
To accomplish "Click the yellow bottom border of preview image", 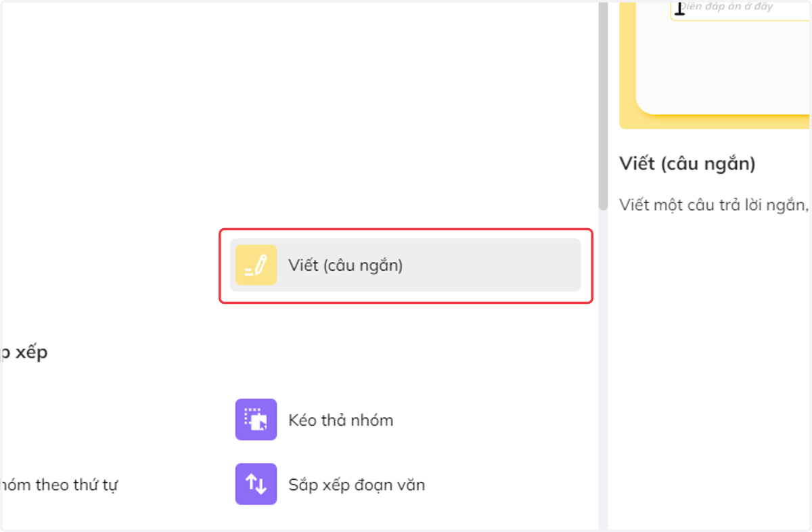I will [715, 123].
